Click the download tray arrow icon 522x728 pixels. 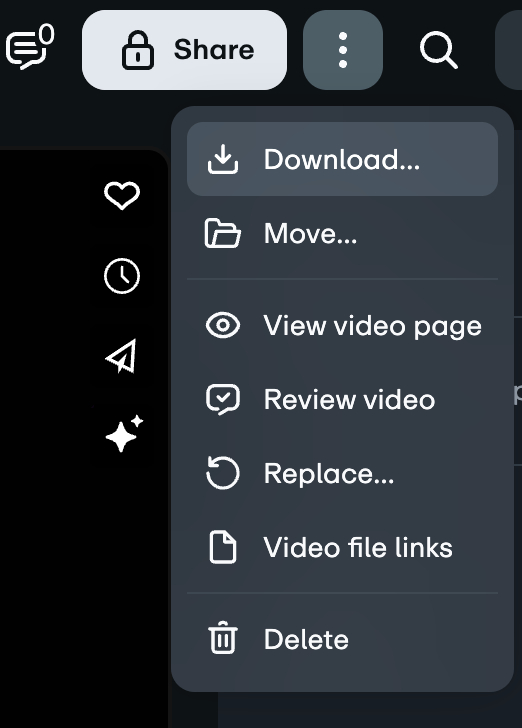tap(223, 159)
